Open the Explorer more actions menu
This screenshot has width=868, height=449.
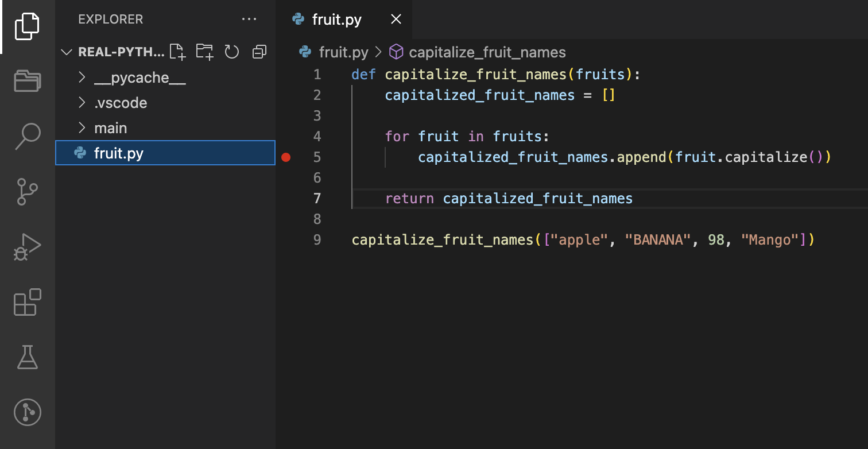point(249,19)
